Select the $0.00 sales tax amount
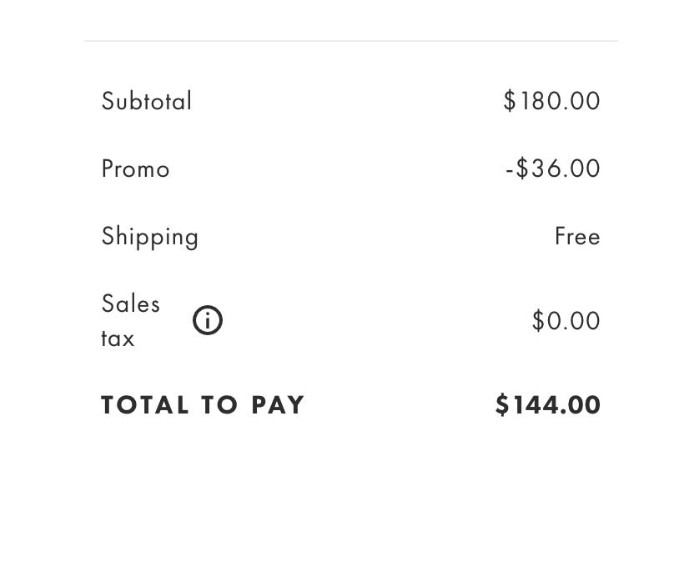This screenshot has height=570, width=700. click(x=566, y=321)
